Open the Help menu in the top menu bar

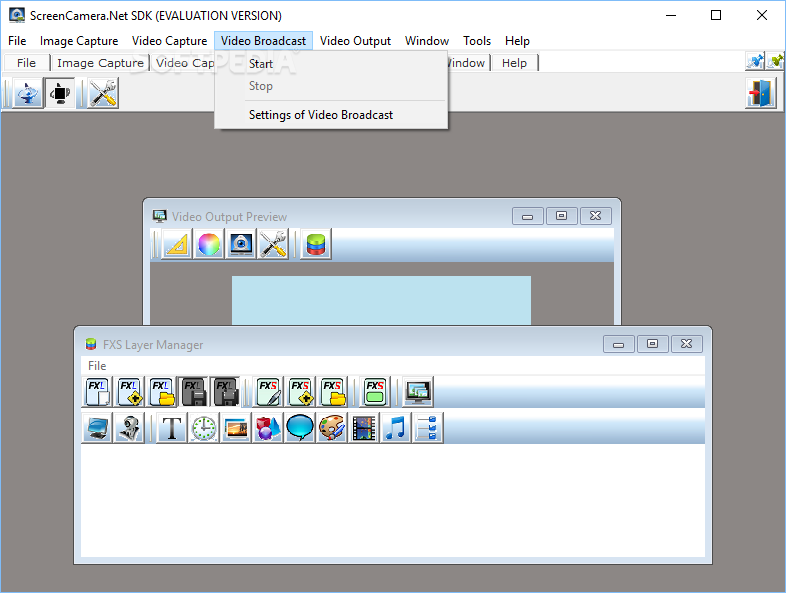point(517,41)
